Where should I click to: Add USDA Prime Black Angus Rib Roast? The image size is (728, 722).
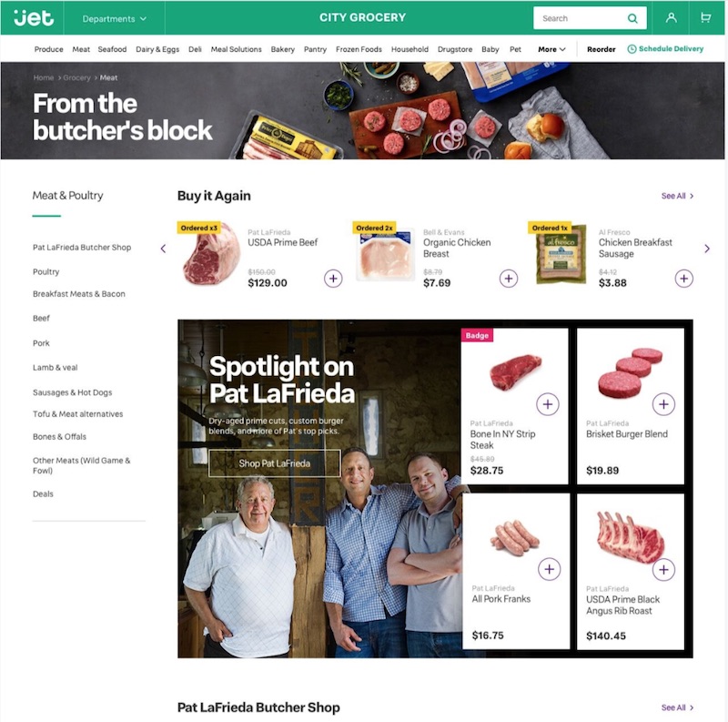pos(664,570)
